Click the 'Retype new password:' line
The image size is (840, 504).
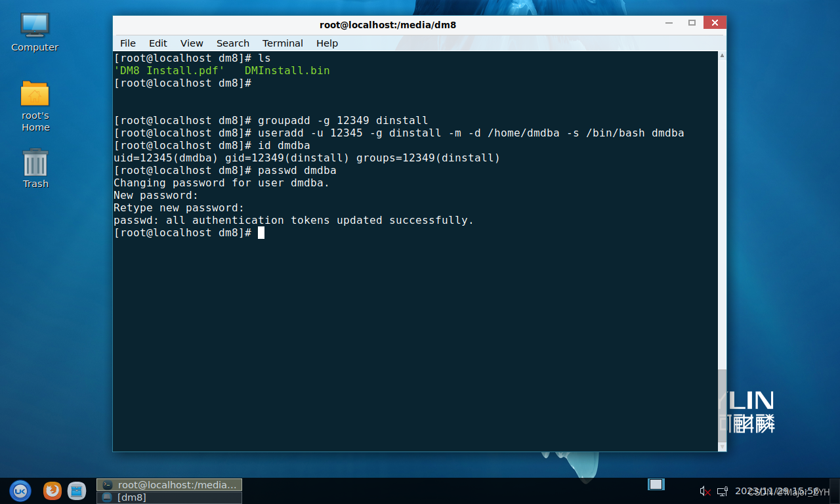pos(179,208)
